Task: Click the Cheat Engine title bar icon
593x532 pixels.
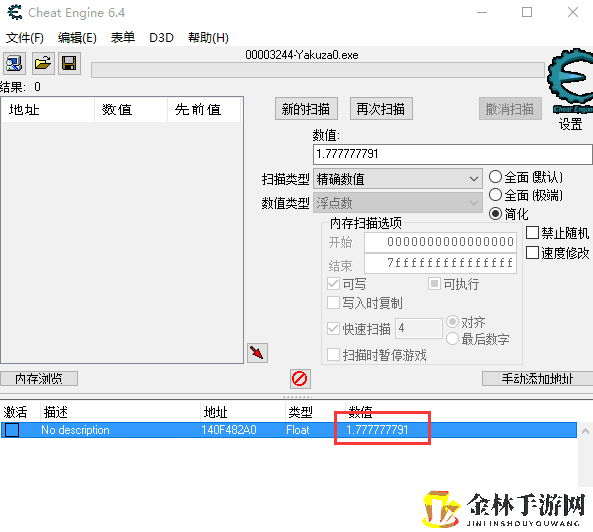Action: 15,12
